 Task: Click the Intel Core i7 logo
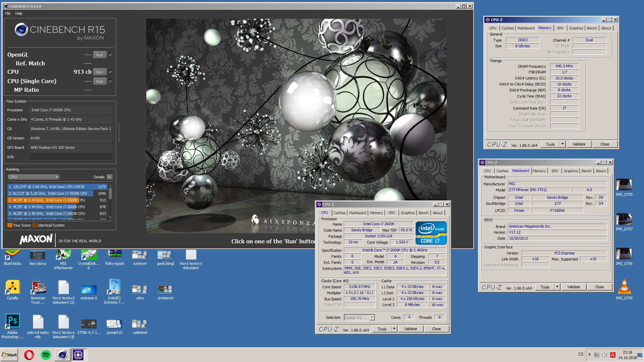[431, 233]
